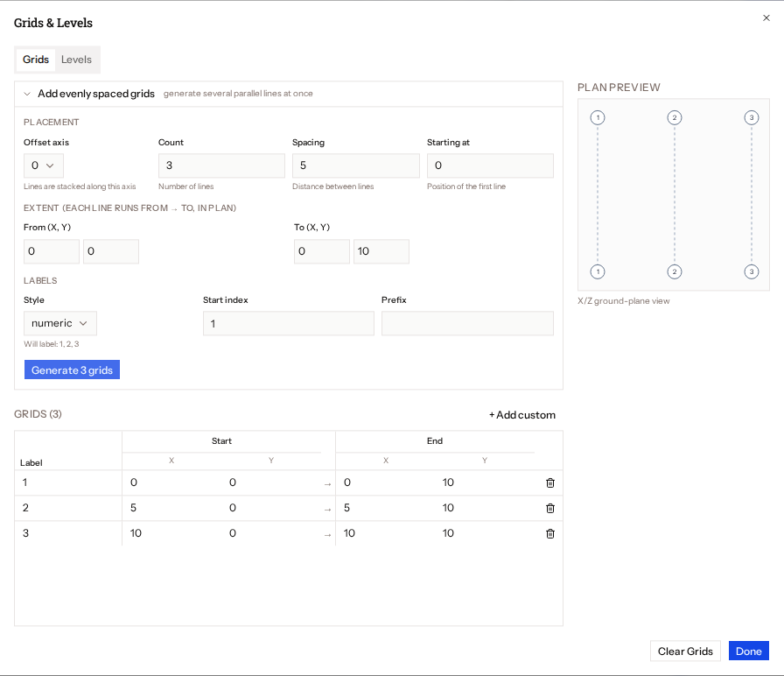784x676 pixels.
Task: Collapse the Add evenly spaced grids section
Action: click(x=27, y=94)
